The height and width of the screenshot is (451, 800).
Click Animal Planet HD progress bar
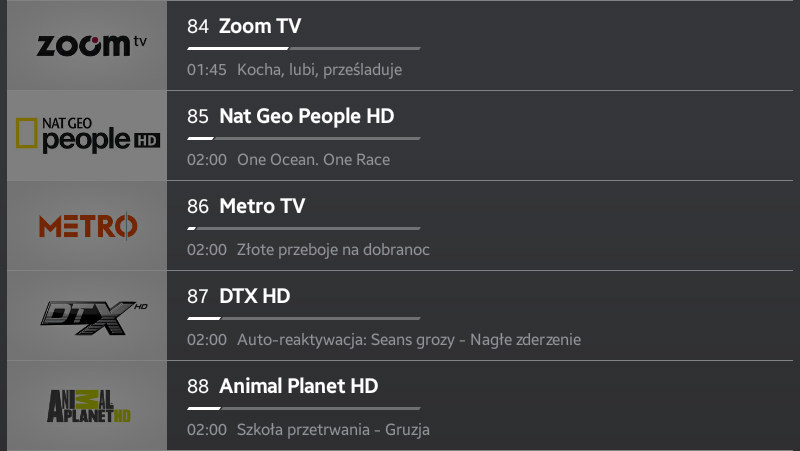(304, 408)
